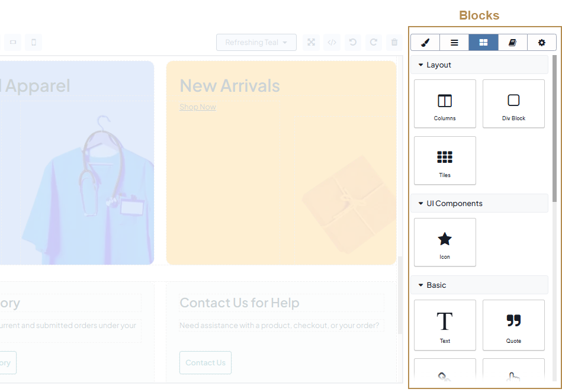562x392 pixels.
Task: Click the Contact Us button
Action: (x=205, y=363)
